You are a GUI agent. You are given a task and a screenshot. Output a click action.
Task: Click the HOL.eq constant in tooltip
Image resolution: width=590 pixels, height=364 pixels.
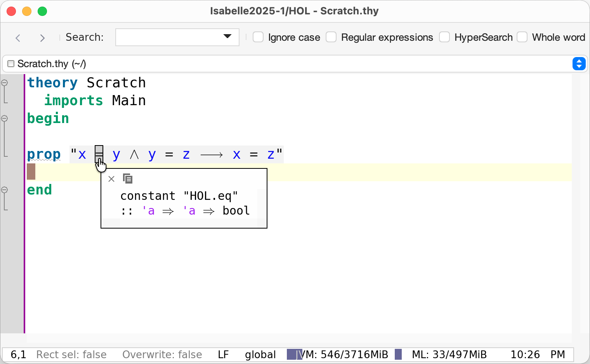tap(210, 196)
